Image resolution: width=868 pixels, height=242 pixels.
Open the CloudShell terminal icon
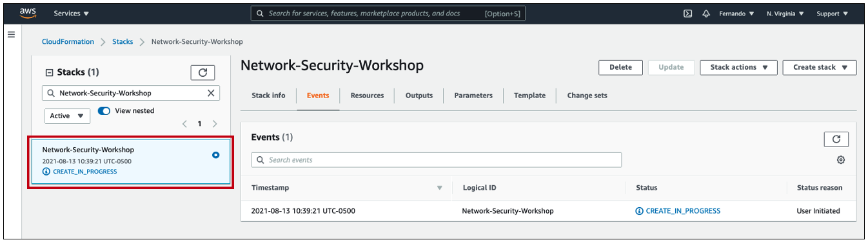tap(688, 13)
